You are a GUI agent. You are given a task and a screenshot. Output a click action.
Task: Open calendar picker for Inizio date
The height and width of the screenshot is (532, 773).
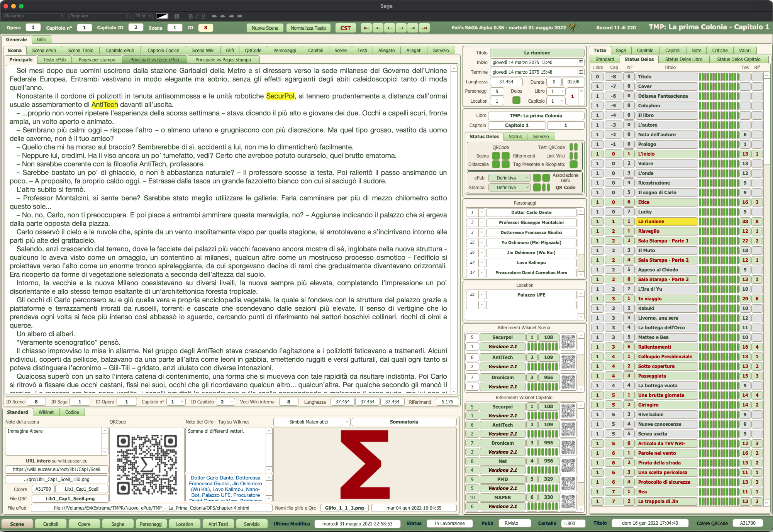point(581,63)
